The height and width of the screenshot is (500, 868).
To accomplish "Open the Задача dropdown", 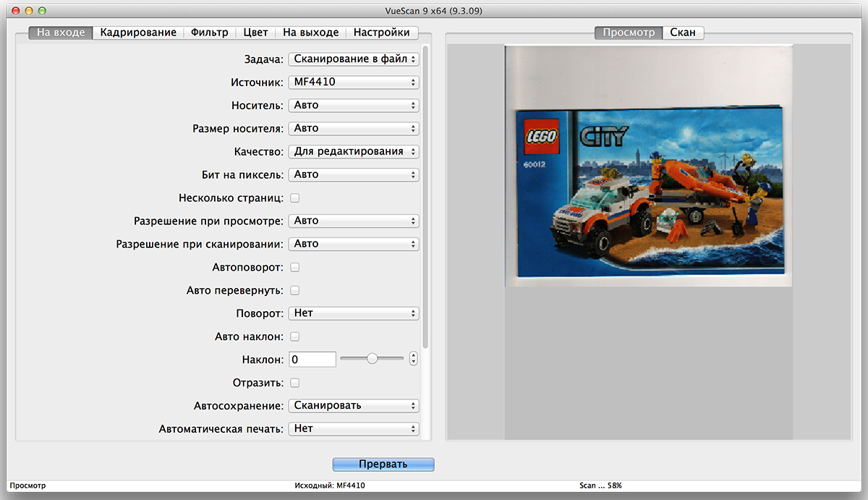I will 354,59.
